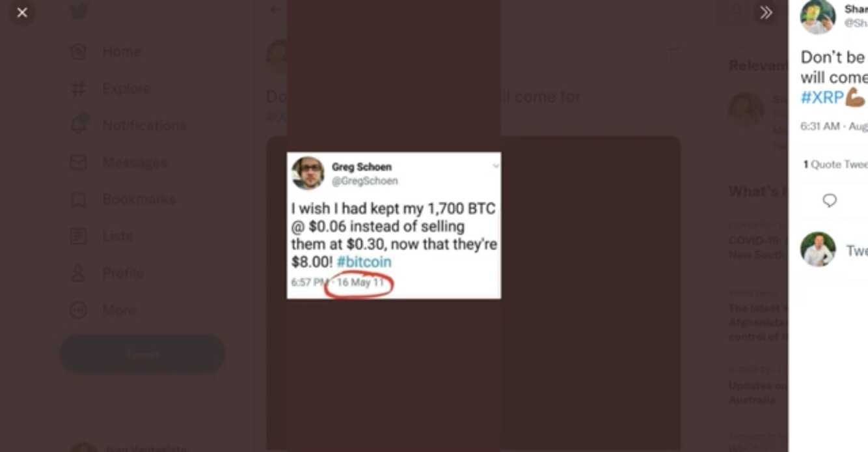The height and width of the screenshot is (452, 868).
Task: Go to Home in the sidebar
Action: tap(105, 52)
